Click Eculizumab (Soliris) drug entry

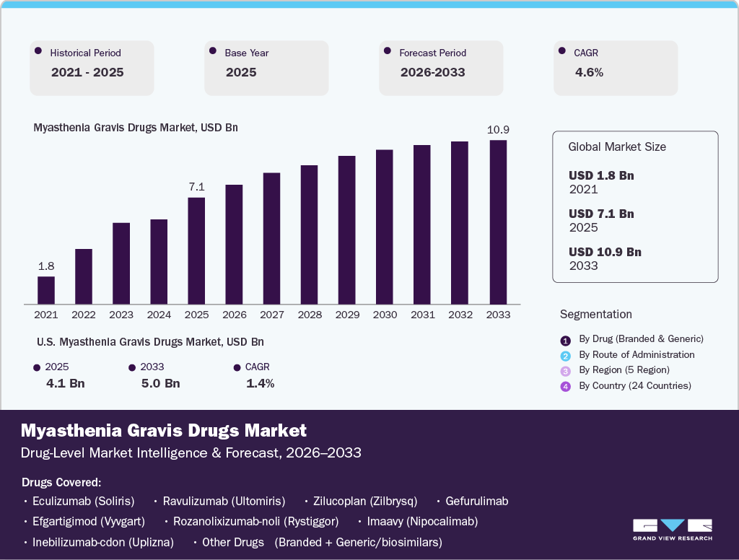tap(84, 501)
